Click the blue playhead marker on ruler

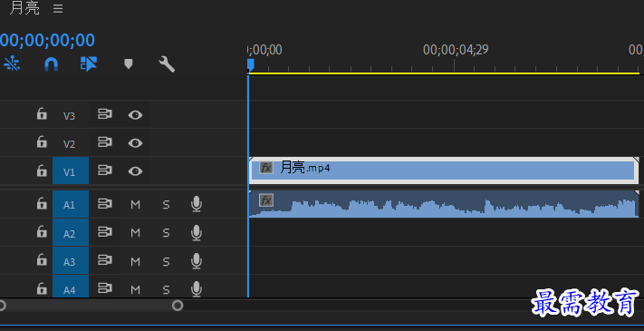pos(250,65)
